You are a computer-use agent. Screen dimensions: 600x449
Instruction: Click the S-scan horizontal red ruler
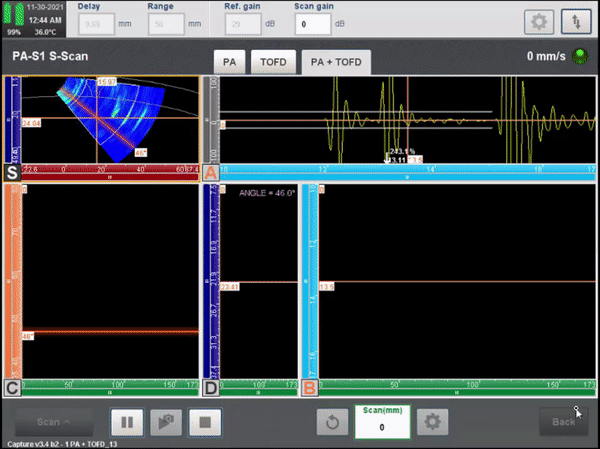pos(110,173)
